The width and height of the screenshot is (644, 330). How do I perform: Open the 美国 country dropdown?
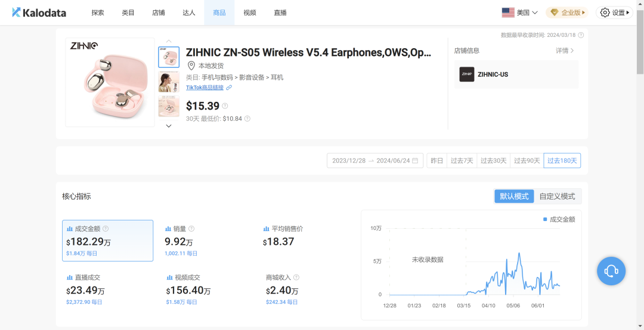pyautogui.click(x=527, y=13)
